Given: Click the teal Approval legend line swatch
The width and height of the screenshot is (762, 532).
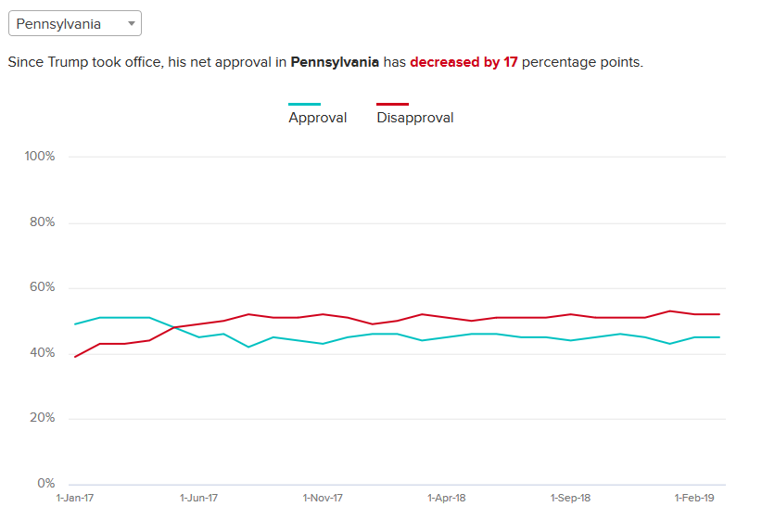Looking at the screenshot, I should (x=305, y=105).
